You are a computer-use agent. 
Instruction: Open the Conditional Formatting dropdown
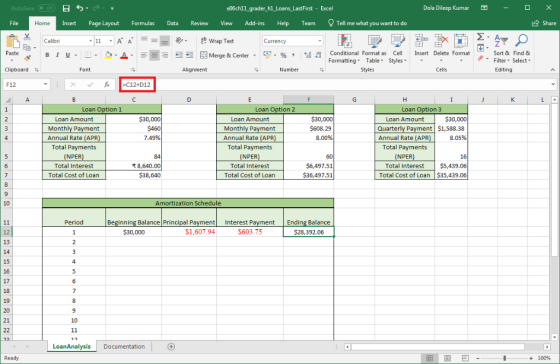point(344,49)
